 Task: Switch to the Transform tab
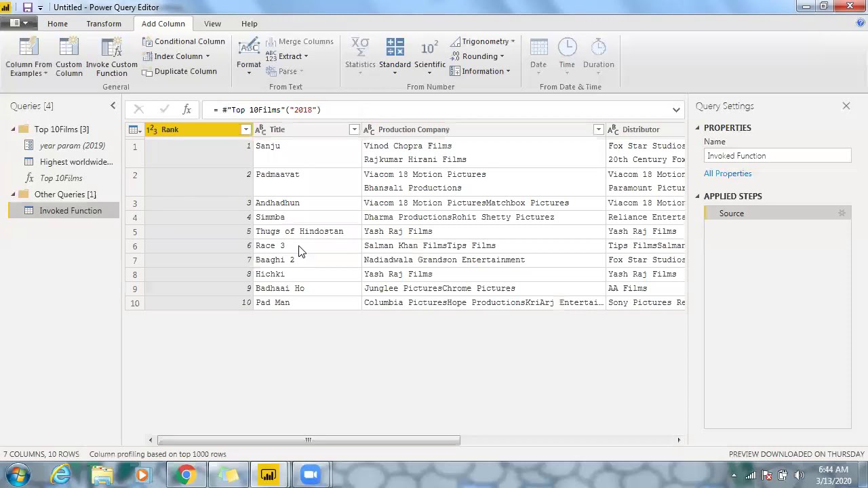pyautogui.click(x=104, y=24)
